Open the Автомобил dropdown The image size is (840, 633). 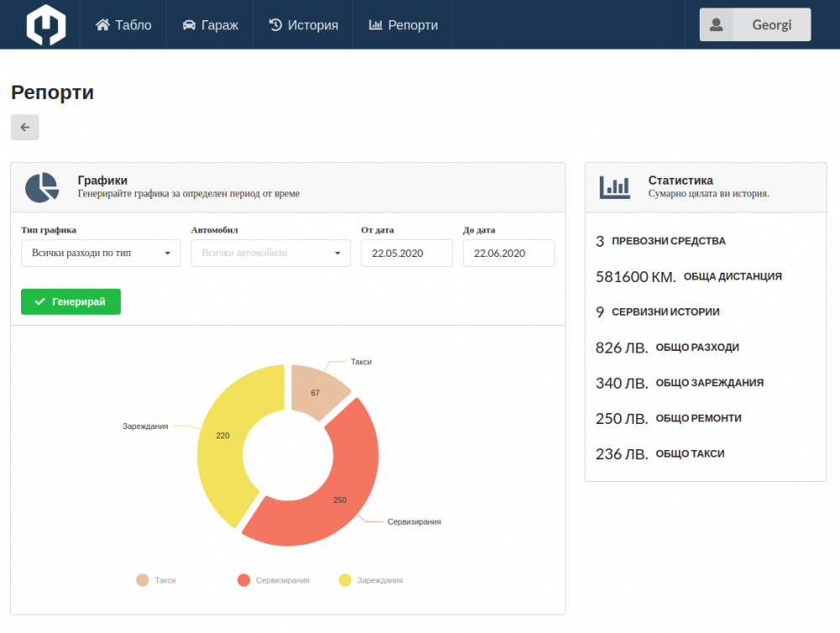270,253
